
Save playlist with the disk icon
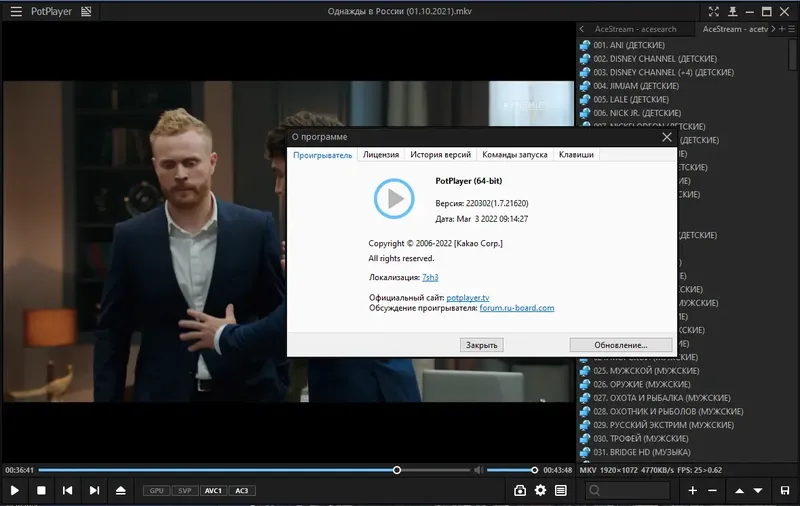(x=785, y=490)
